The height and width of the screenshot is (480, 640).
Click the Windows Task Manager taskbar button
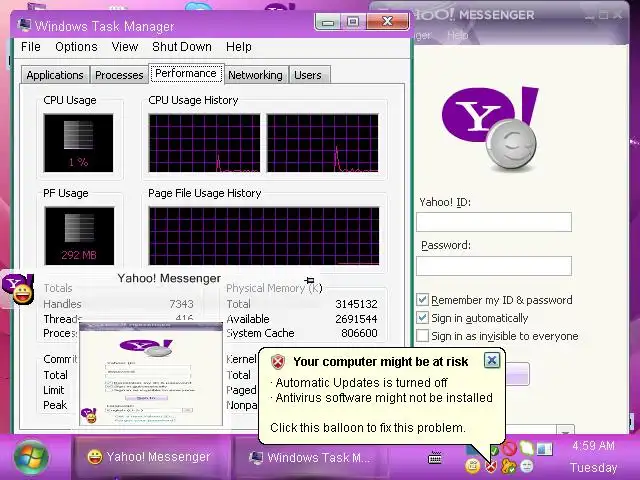coord(310,458)
